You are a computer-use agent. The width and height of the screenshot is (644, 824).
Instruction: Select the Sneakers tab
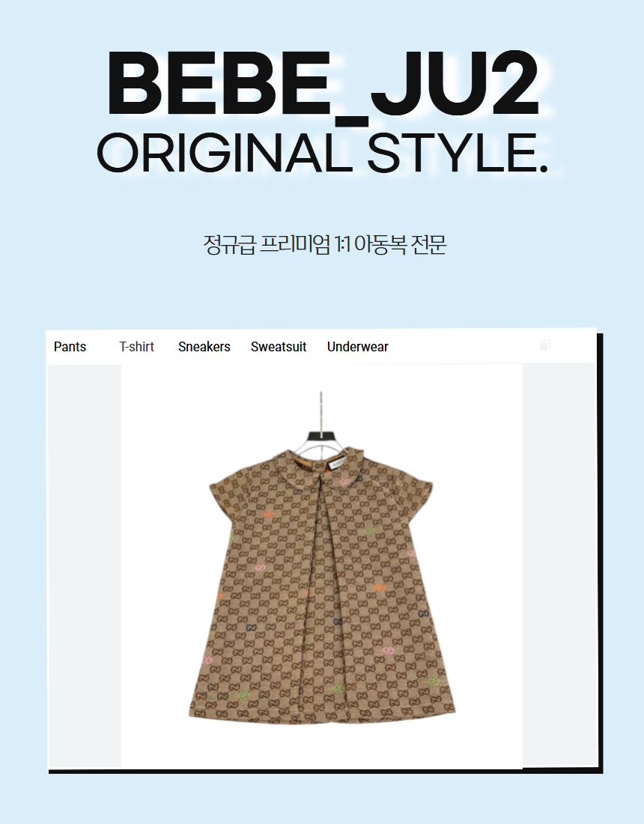pos(204,347)
